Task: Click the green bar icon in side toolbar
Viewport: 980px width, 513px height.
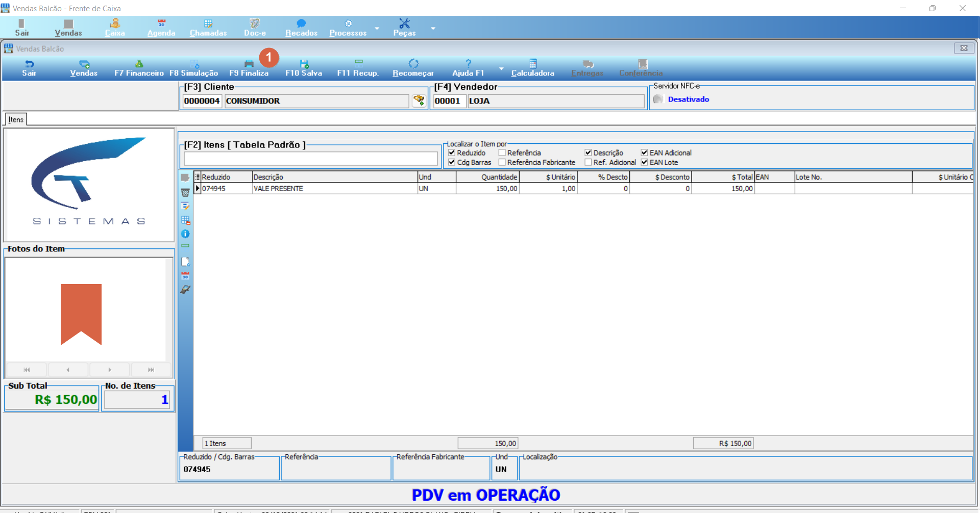Action: 185,246
